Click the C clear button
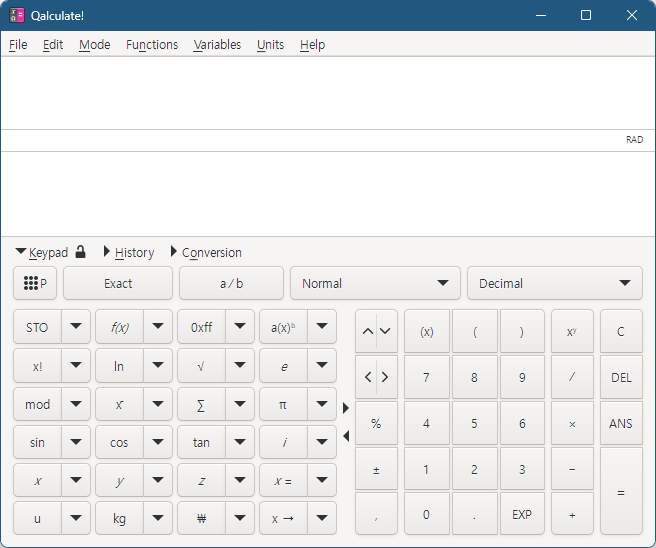This screenshot has width=656, height=548. click(621, 331)
